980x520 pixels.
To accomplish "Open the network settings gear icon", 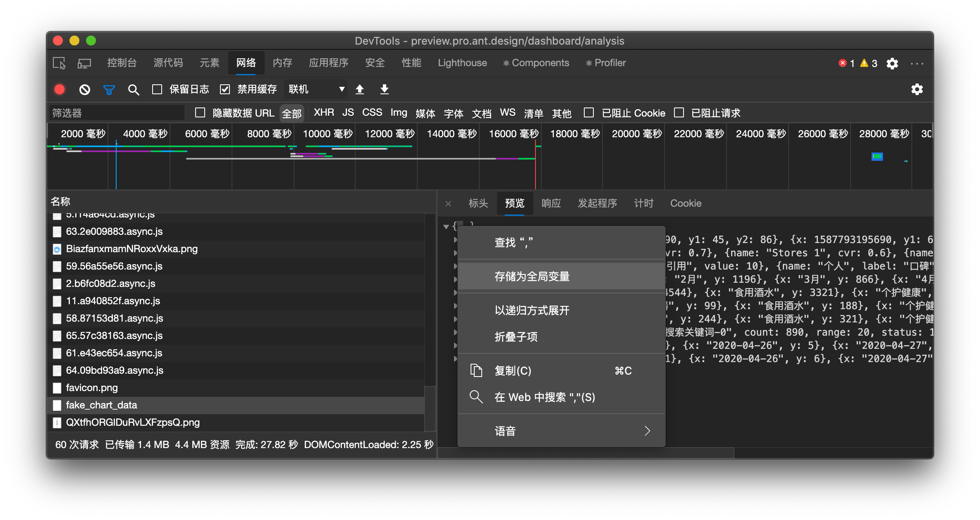I will pyautogui.click(x=917, y=90).
